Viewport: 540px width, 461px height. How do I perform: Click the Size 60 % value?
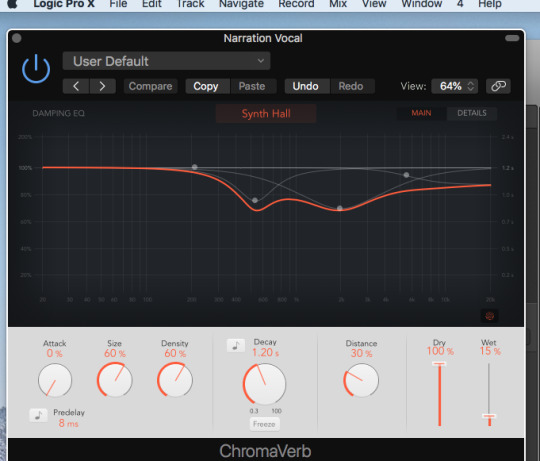click(x=115, y=353)
